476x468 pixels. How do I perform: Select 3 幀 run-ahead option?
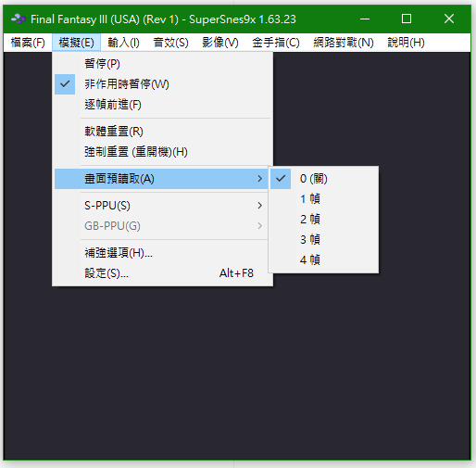tap(323, 240)
